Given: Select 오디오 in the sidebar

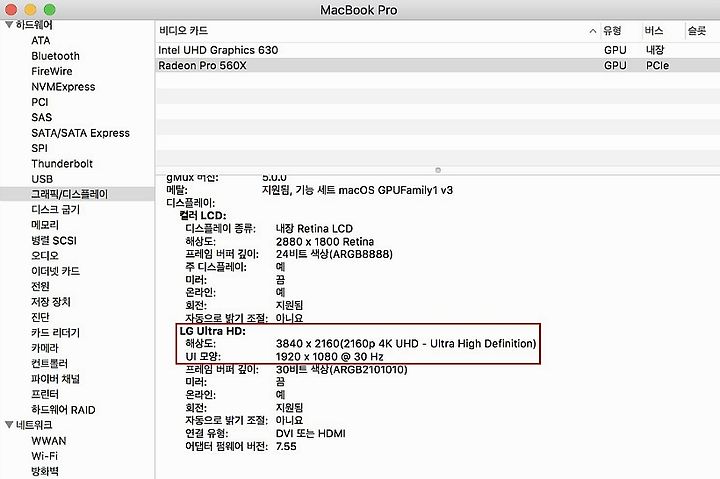Looking at the screenshot, I should tap(45, 256).
